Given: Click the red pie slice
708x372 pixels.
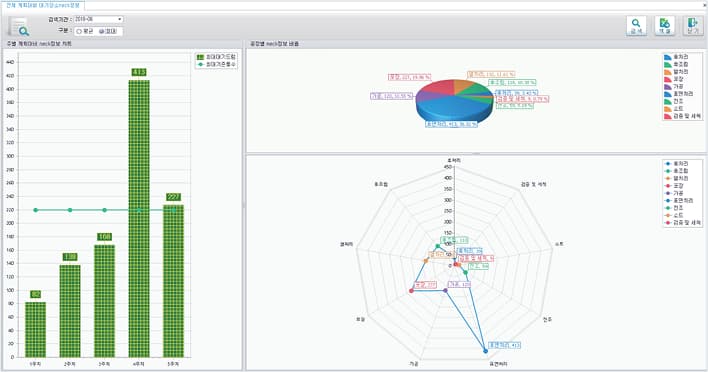Looking at the screenshot, I should tap(439, 87).
